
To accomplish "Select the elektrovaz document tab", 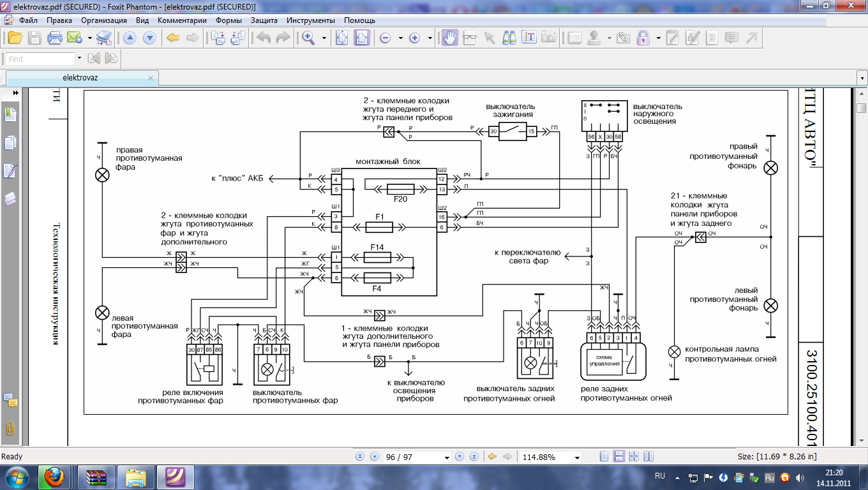I will click(80, 78).
